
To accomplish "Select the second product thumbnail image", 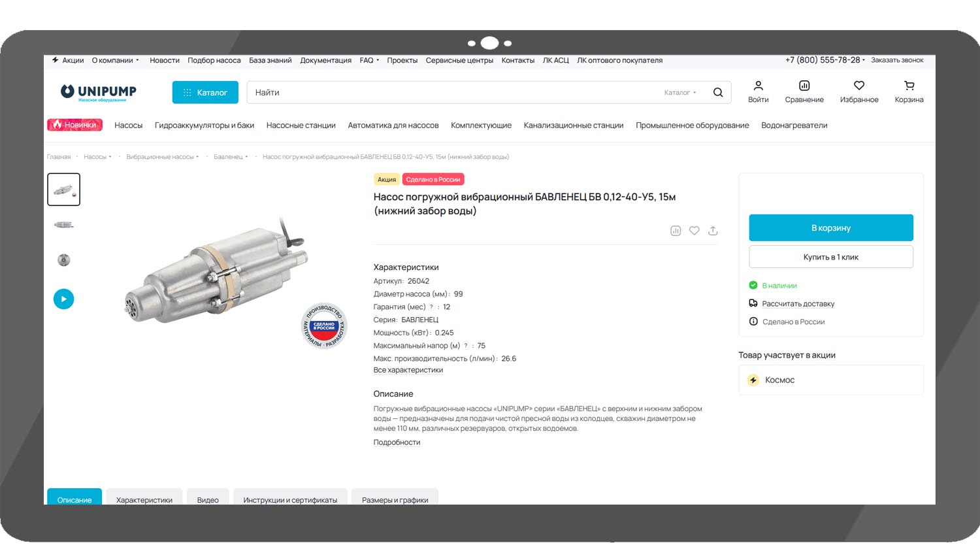I will coord(63,225).
